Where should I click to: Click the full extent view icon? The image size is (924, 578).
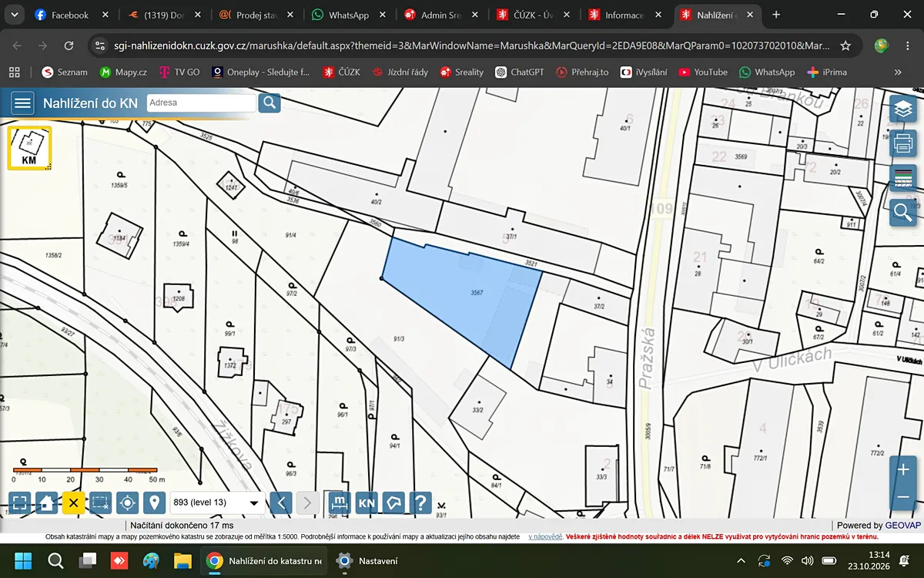click(x=21, y=503)
